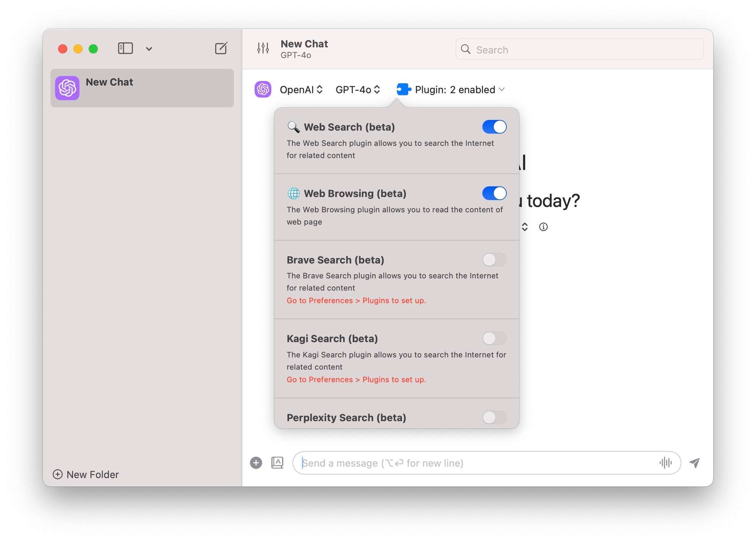Click the blue plugin puzzle icon

404,89
